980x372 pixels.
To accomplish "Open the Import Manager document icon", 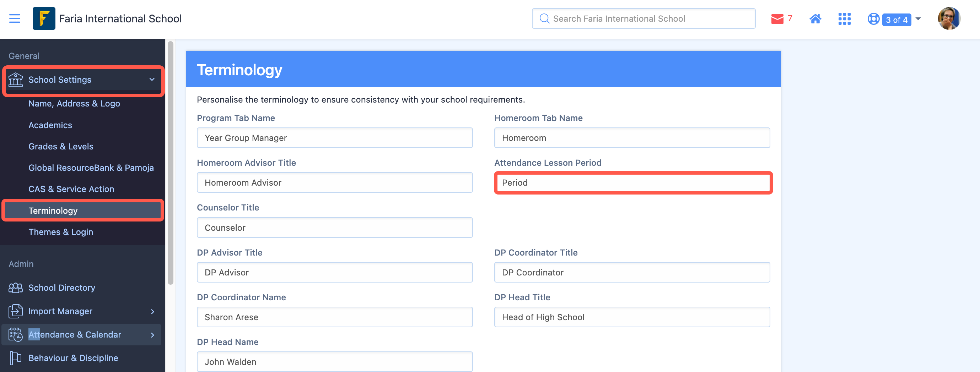I will (x=15, y=311).
